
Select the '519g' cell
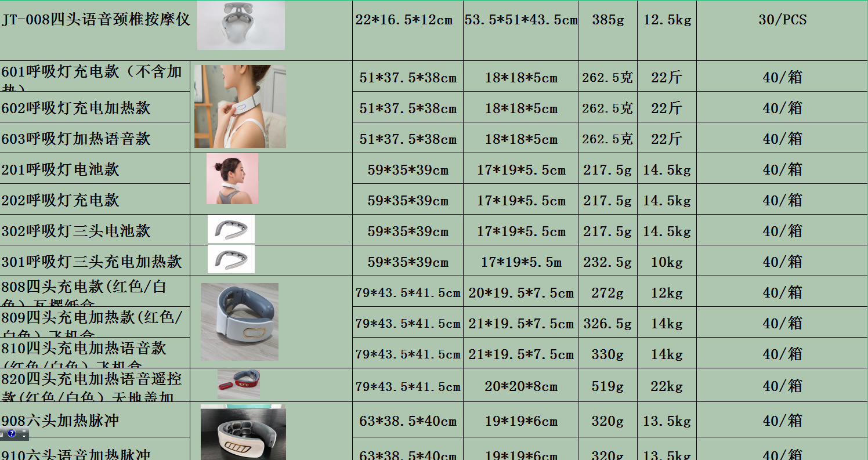(x=608, y=385)
